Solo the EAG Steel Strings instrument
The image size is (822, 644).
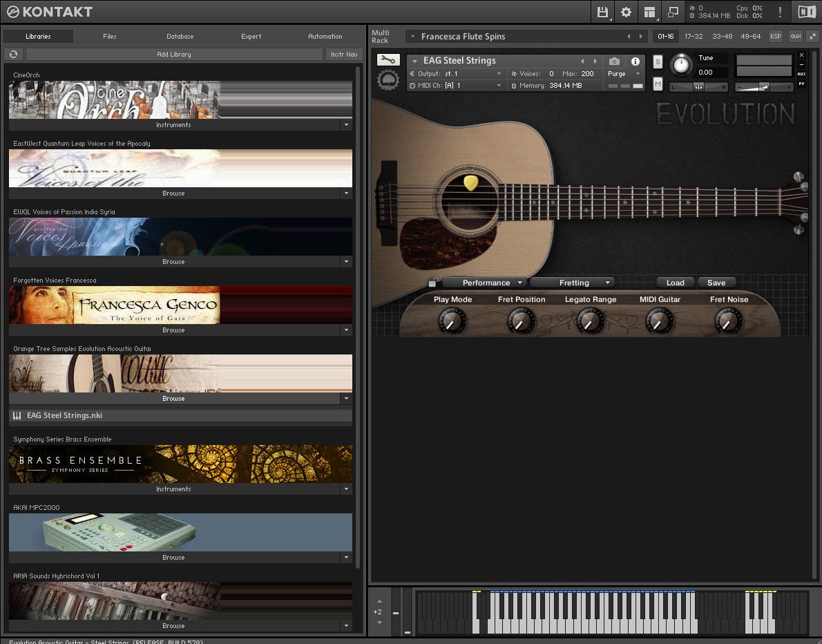point(658,62)
